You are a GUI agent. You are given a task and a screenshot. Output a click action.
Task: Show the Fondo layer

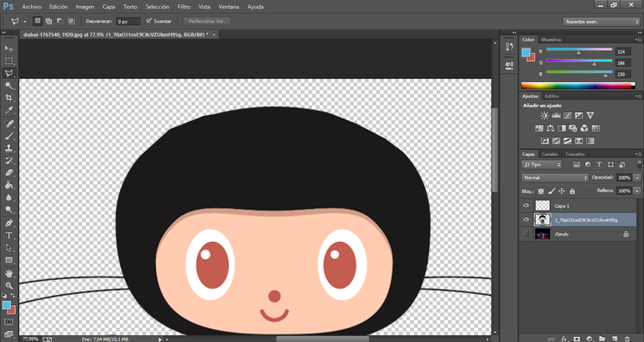(527, 235)
